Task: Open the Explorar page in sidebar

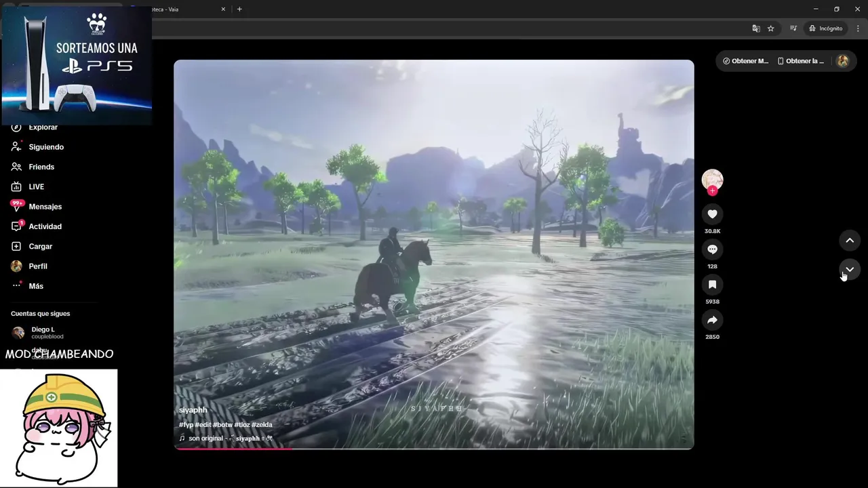Action: coord(43,127)
